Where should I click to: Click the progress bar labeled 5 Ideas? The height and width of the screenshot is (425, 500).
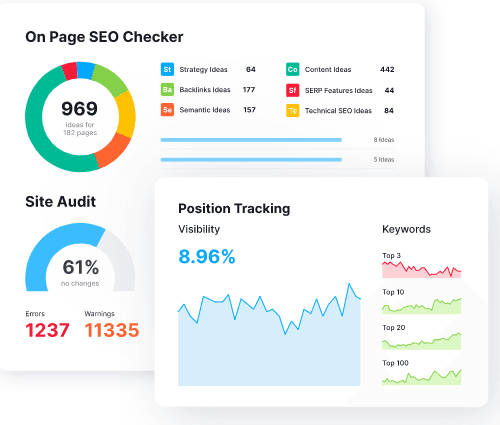(251, 160)
